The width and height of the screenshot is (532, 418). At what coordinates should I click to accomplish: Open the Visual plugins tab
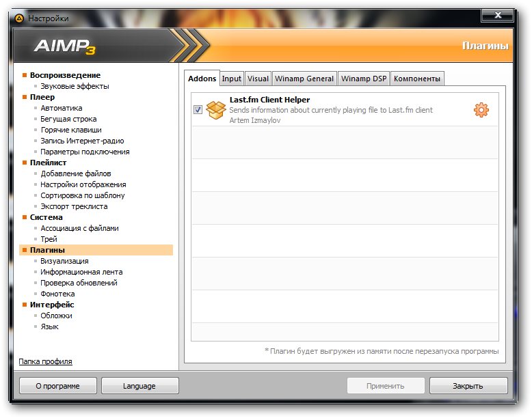pos(258,79)
